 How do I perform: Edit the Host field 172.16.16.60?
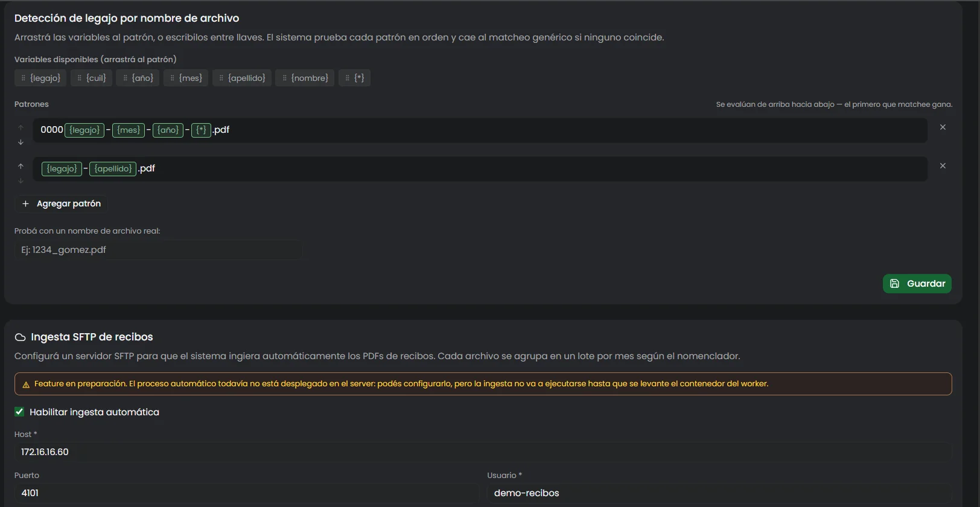483,452
